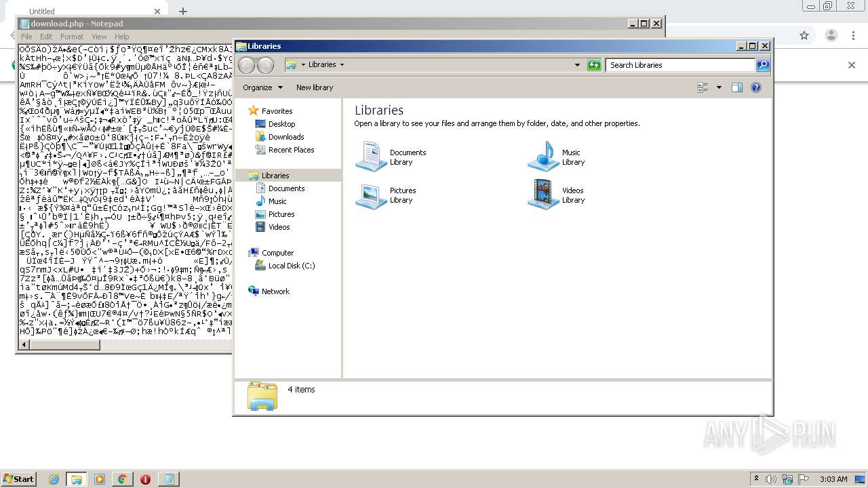Open Edit menu in Notepad

(46, 37)
